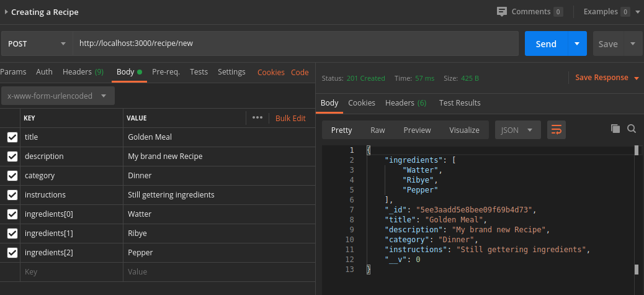Uncheck the description parameter checkbox
This screenshot has height=295, width=644.
(12, 156)
